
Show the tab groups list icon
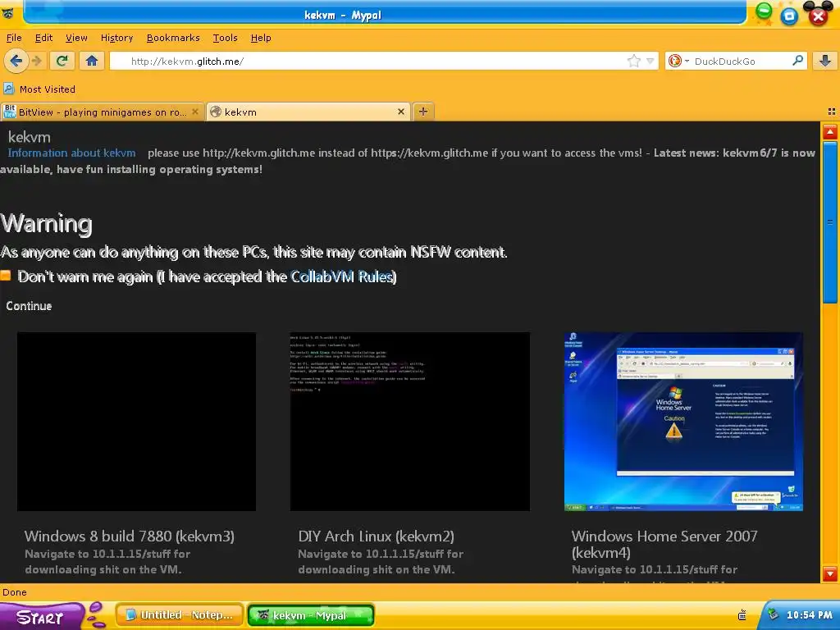click(832, 112)
